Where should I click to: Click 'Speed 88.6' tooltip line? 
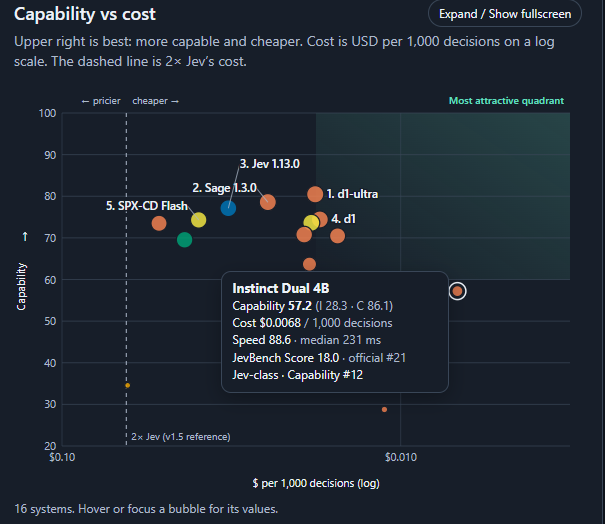point(306,340)
